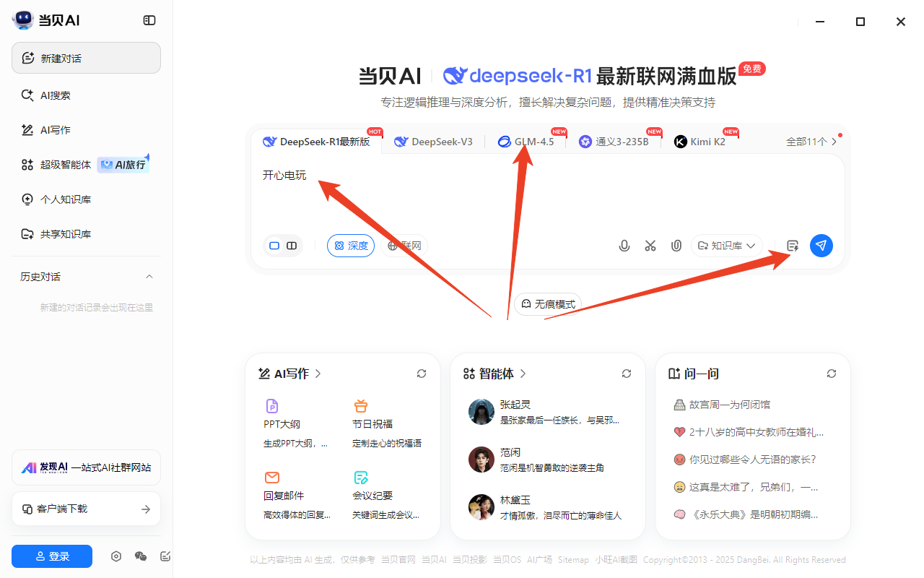This screenshot has width=924, height=578.
Task: Open settings hexagon icon beside 登录
Action: 116,556
